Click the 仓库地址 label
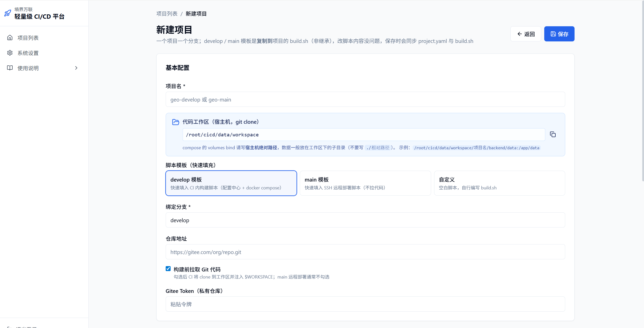Screen dimensions: 644x328 [176, 239]
